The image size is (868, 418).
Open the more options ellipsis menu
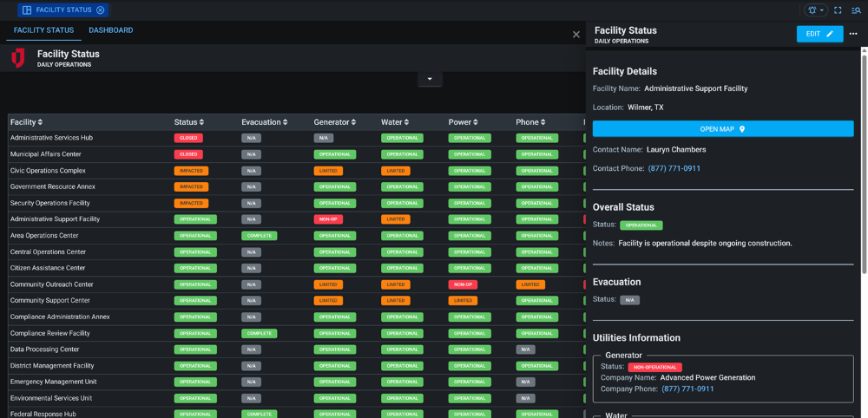853,34
